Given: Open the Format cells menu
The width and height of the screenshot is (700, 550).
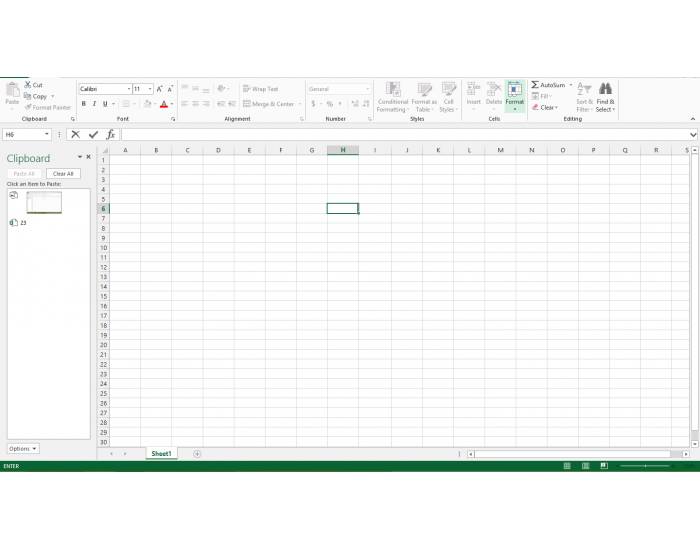Looking at the screenshot, I should tap(515, 96).
